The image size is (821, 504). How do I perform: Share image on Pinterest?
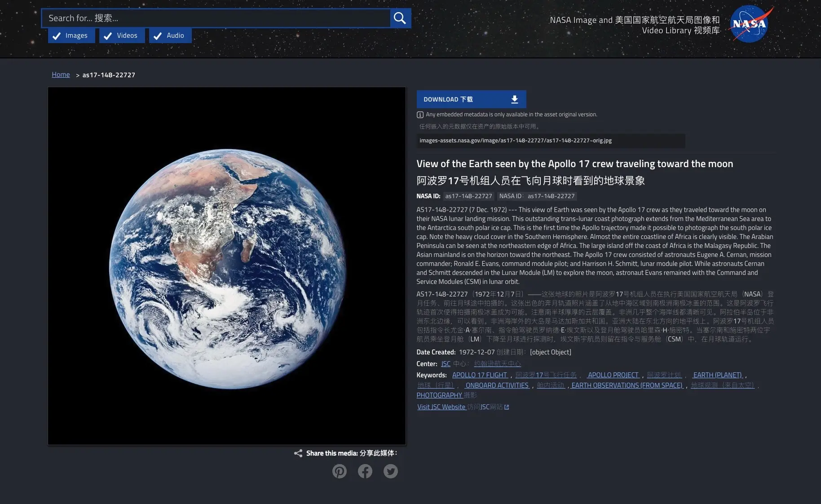tap(340, 471)
